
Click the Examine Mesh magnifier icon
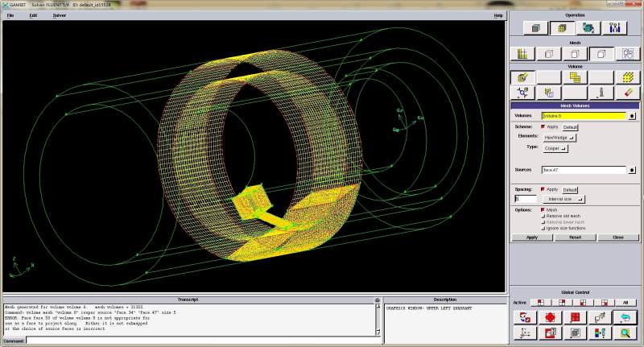pyautogui.click(x=625, y=333)
